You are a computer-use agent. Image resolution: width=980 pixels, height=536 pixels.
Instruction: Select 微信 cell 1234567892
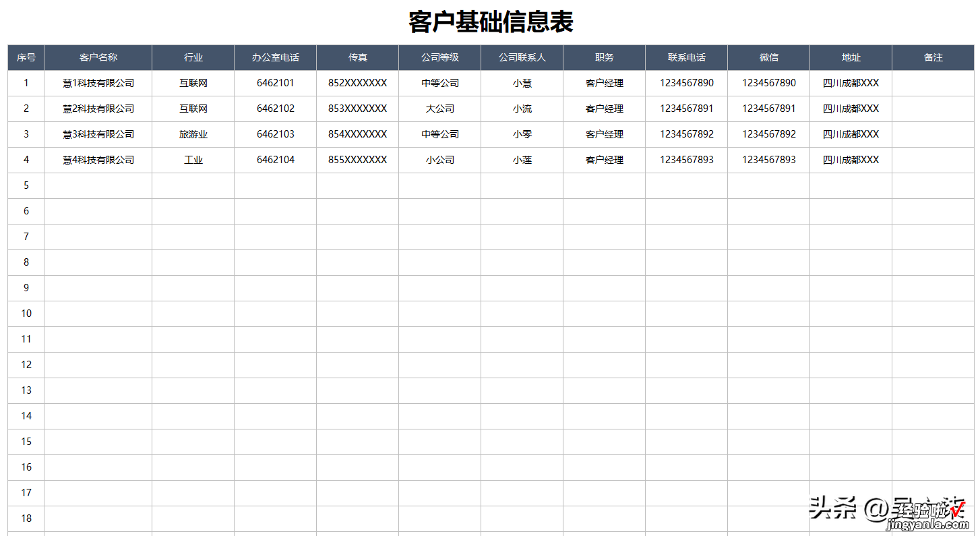pos(769,134)
